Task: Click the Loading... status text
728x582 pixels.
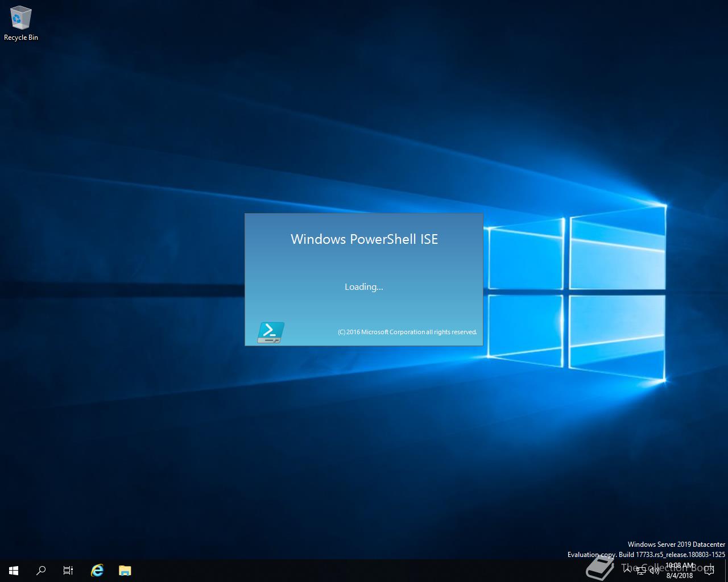Action: 364,286
